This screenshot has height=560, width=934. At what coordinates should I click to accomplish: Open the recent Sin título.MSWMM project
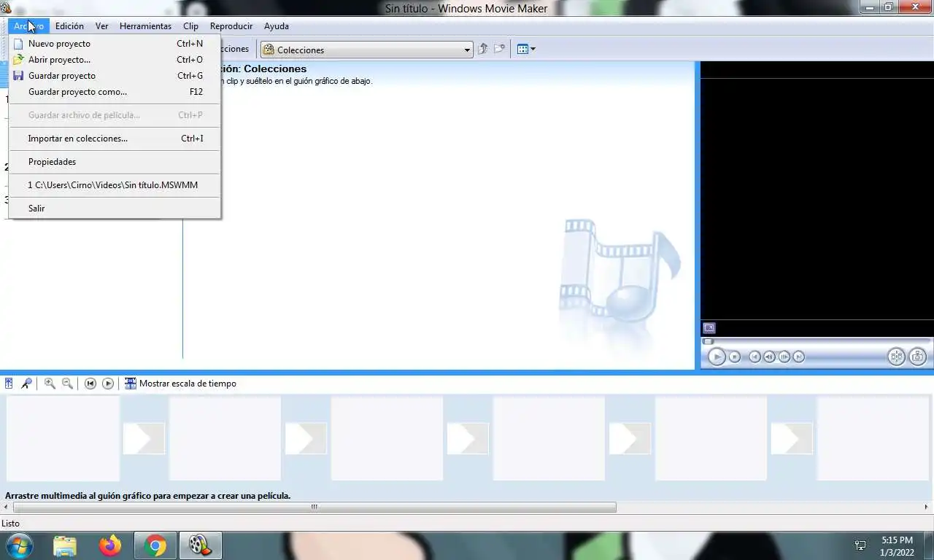115,185
